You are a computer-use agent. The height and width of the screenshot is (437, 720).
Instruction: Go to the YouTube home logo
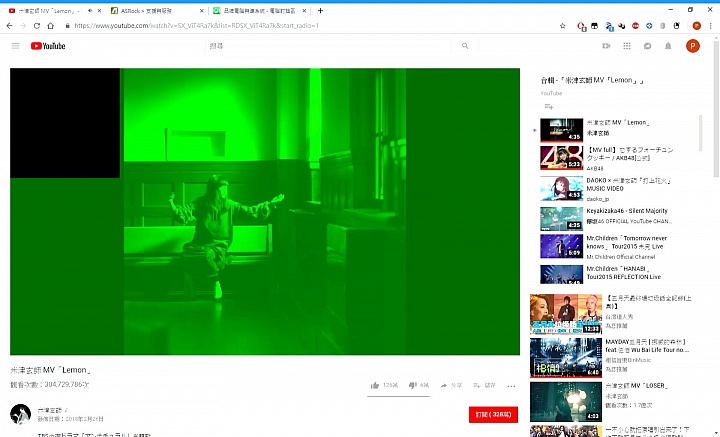48,46
